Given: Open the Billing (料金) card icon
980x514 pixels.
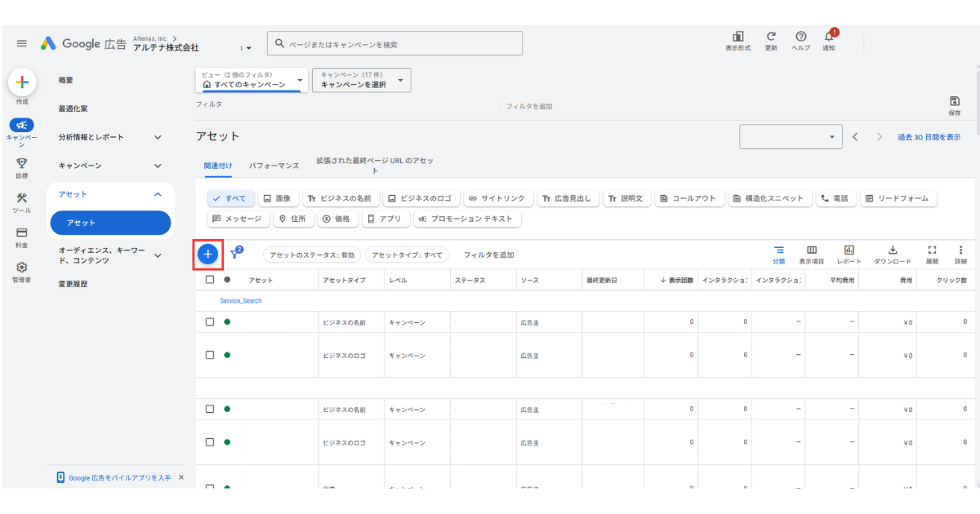Looking at the screenshot, I should pos(22,233).
